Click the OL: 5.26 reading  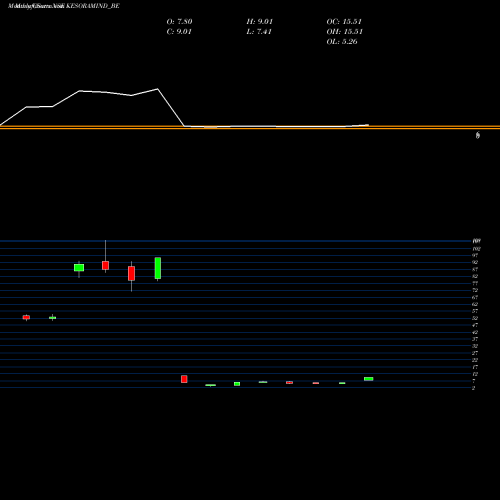point(342,41)
